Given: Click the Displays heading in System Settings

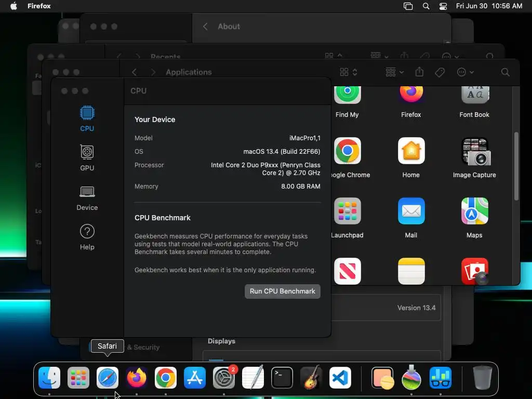Looking at the screenshot, I should [221, 341].
